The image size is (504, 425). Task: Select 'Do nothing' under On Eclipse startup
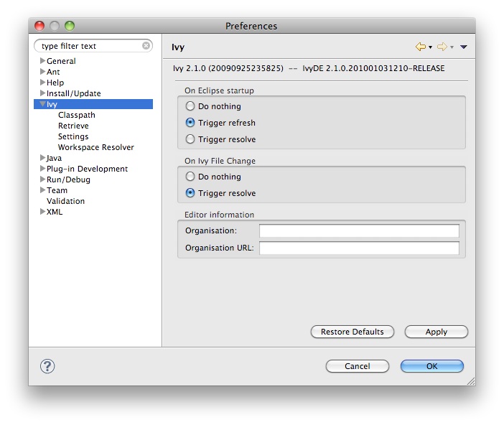click(190, 106)
